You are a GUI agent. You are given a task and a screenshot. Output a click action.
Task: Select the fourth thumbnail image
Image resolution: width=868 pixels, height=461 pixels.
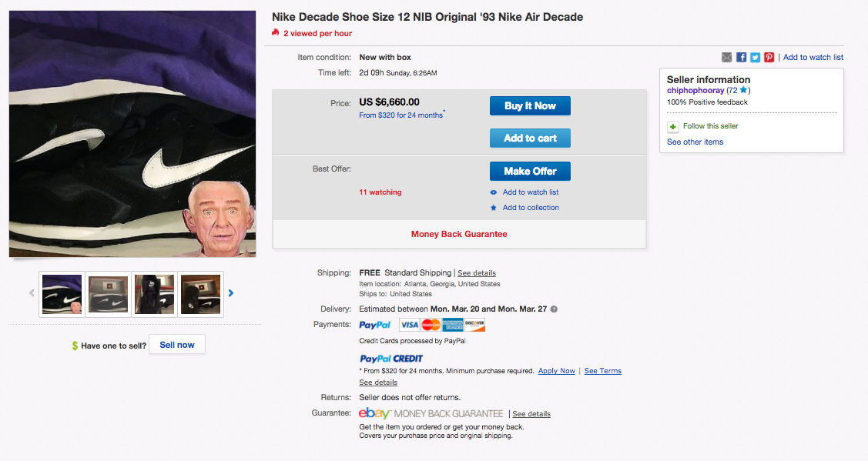coord(200,294)
